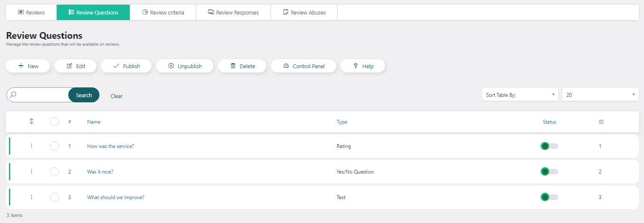The height and width of the screenshot is (223, 644).
Task: Open the items-per-page dropdown showing 20
Action: pos(600,95)
